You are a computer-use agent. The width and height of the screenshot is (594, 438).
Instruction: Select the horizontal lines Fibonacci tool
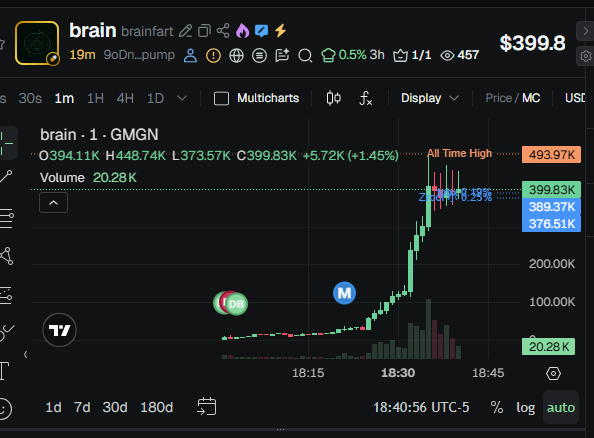(x=6, y=218)
